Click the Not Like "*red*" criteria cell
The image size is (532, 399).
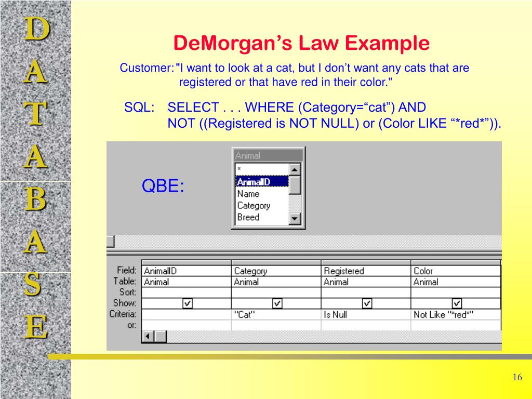(x=456, y=314)
